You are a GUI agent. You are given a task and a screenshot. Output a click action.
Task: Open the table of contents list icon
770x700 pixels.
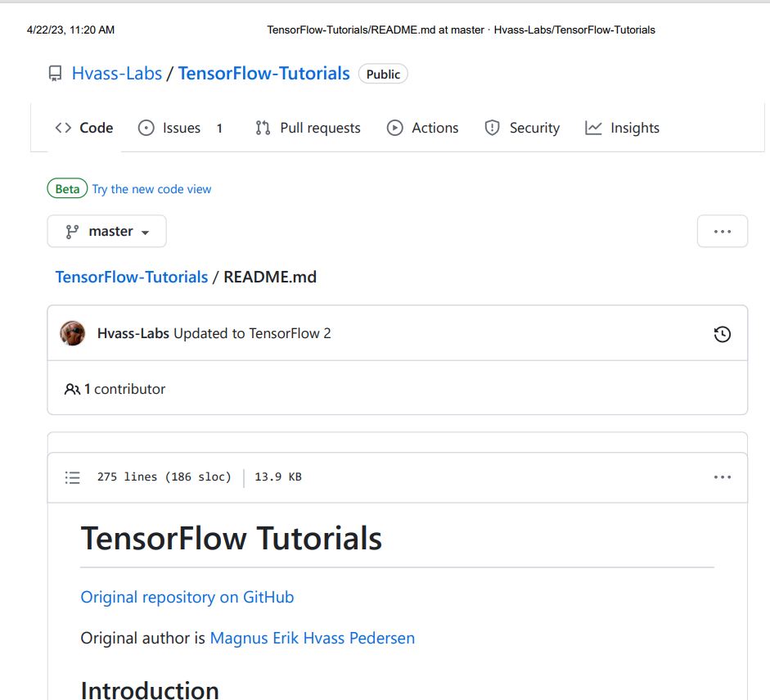pyautogui.click(x=73, y=477)
